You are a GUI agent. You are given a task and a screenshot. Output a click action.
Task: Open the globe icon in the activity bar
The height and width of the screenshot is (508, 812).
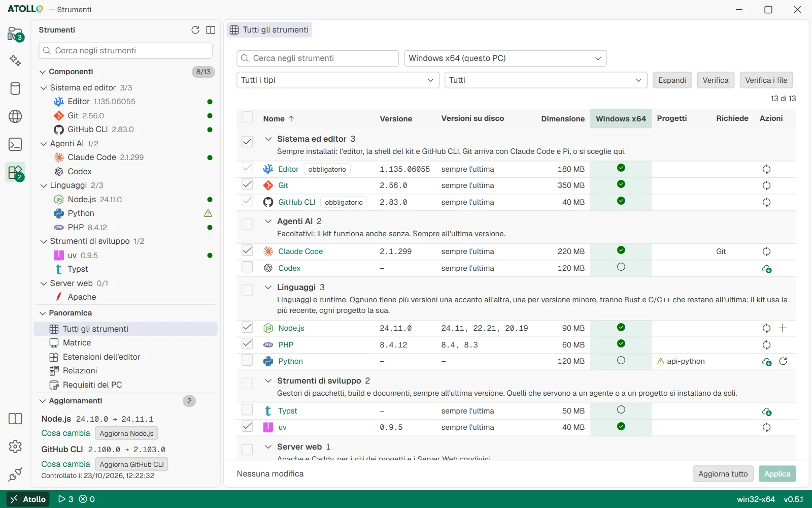(x=15, y=116)
